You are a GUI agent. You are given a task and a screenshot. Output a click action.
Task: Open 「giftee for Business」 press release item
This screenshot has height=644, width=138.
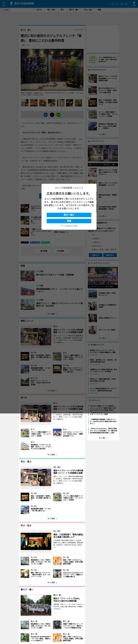click(103, 431)
